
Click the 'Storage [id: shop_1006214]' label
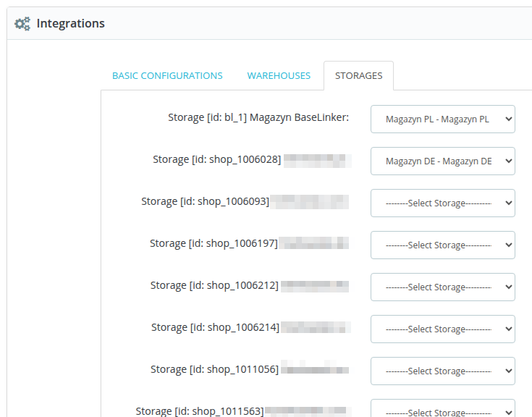[x=215, y=327]
